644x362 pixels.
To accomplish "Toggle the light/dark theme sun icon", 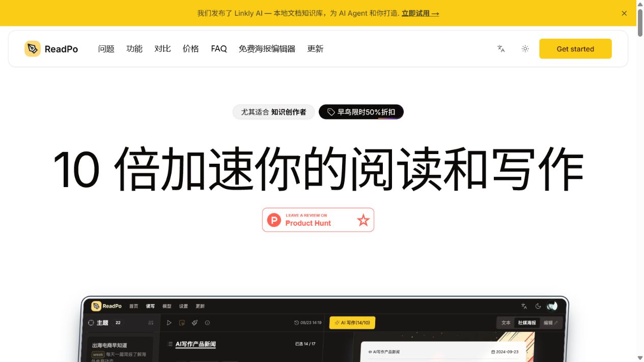I will click(x=525, y=49).
